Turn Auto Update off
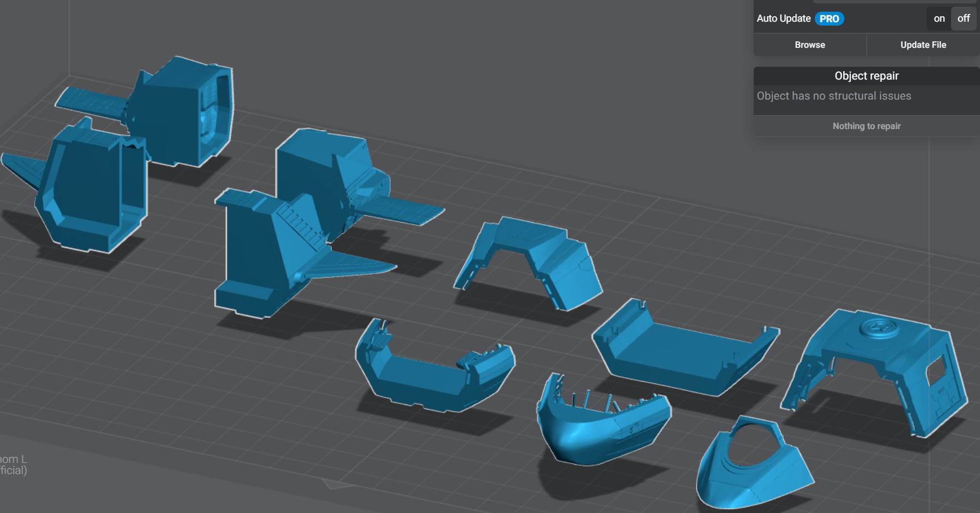This screenshot has width=980, height=513. coord(964,18)
